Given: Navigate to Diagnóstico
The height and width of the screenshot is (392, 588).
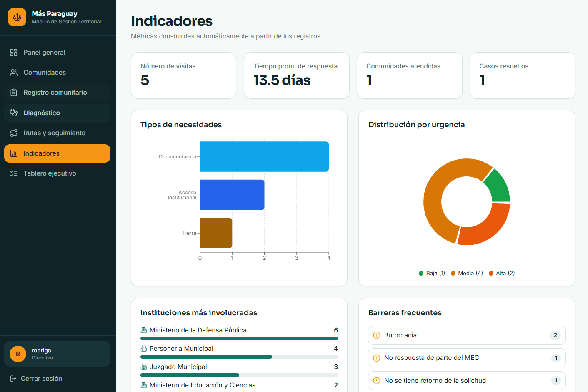Looking at the screenshot, I should [x=57, y=113].
